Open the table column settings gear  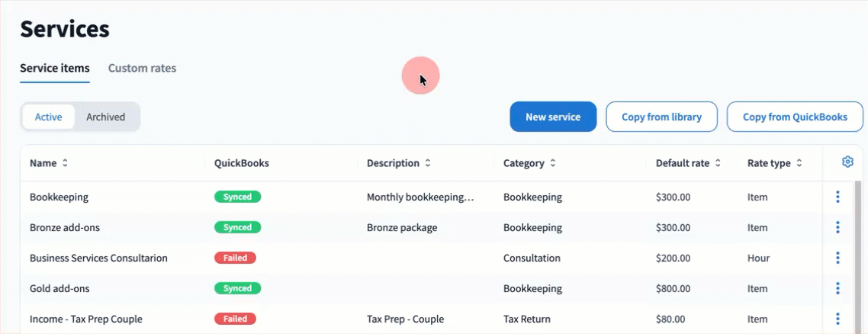(847, 162)
